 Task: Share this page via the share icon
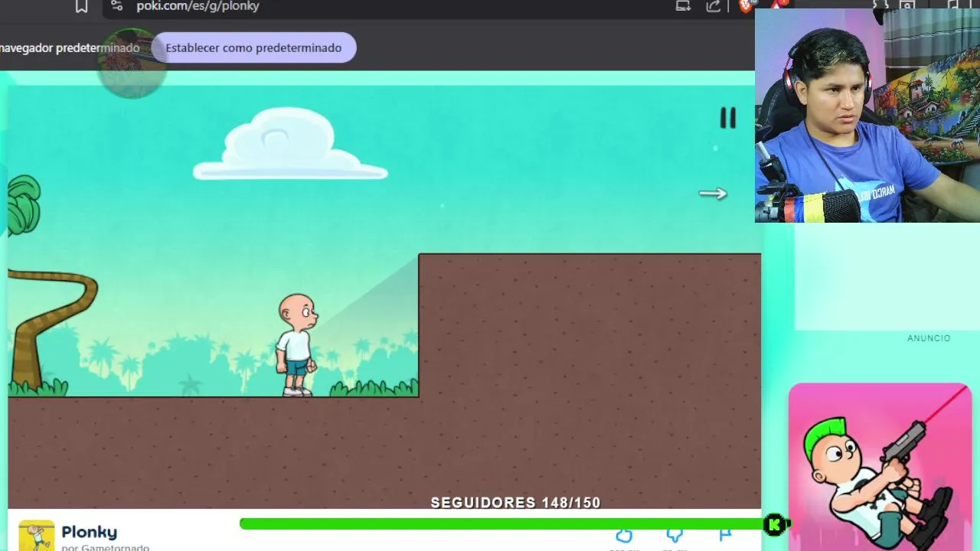(x=714, y=6)
